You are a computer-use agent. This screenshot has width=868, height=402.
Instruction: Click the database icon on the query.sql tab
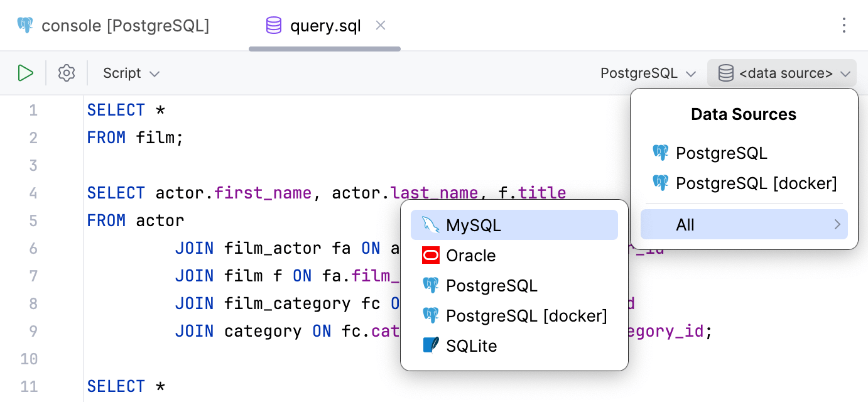pos(273,25)
